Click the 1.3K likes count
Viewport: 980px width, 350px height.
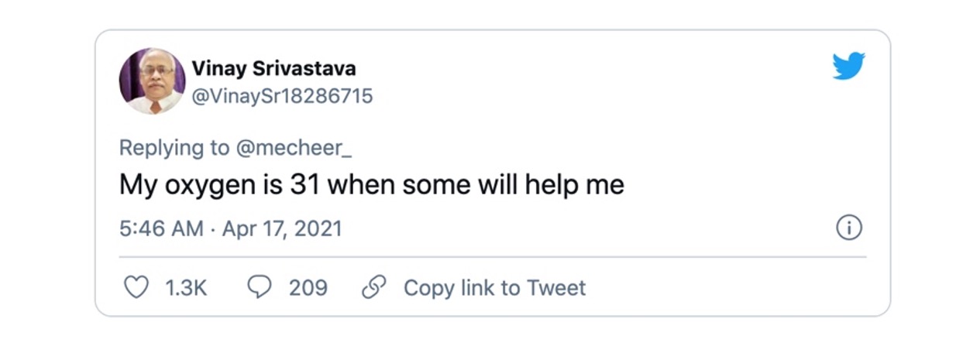pos(186,288)
